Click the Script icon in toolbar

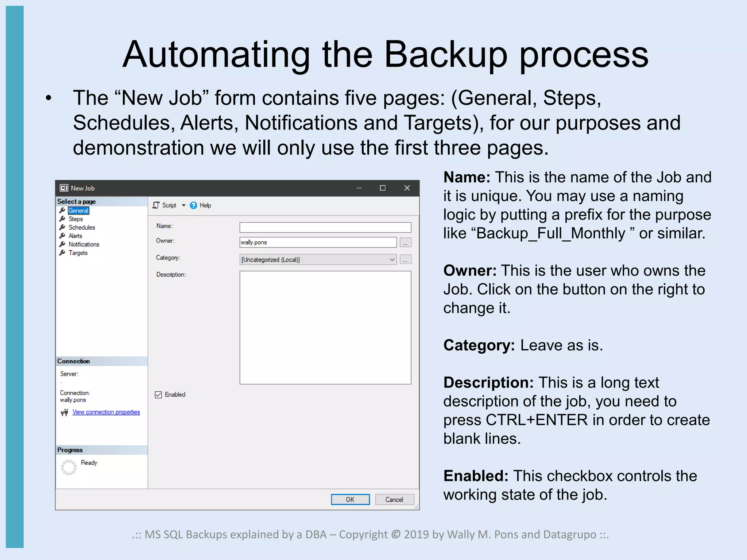point(156,205)
